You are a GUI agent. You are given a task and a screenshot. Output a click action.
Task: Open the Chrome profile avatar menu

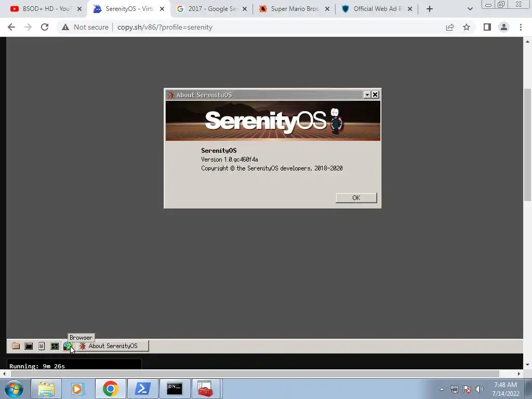[504, 27]
